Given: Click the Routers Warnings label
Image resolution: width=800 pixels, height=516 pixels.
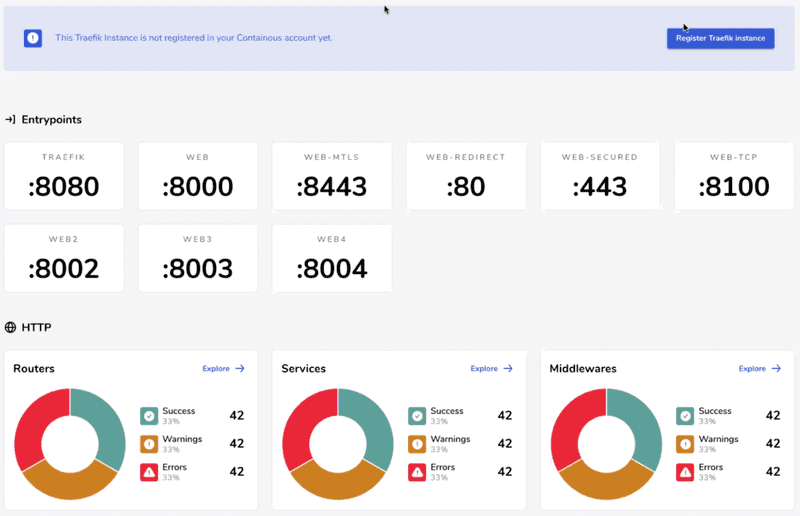Looking at the screenshot, I should pyautogui.click(x=182, y=439).
